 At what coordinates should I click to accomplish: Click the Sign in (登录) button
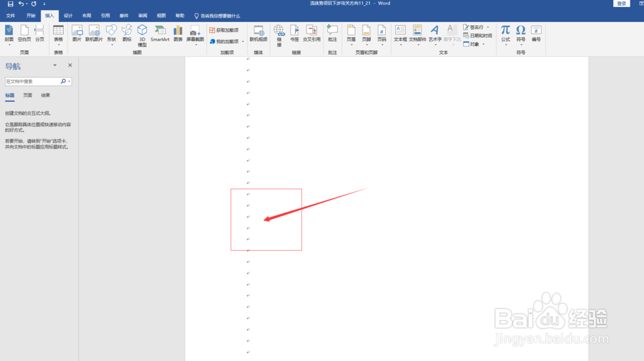coord(621,4)
